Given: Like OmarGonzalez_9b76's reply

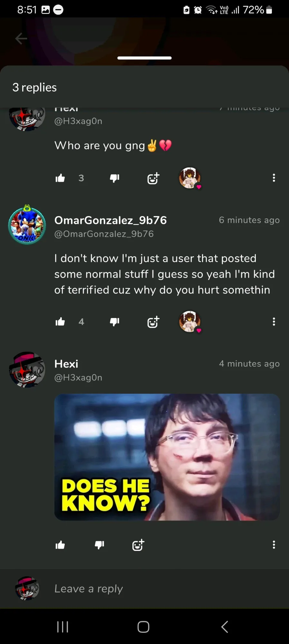Looking at the screenshot, I should (60, 322).
